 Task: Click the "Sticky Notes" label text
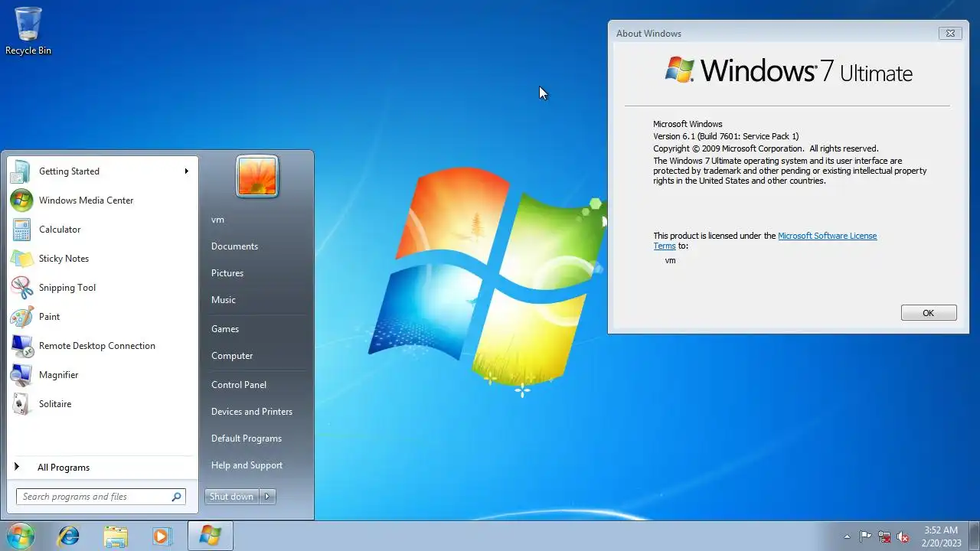(x=64, y=259)
